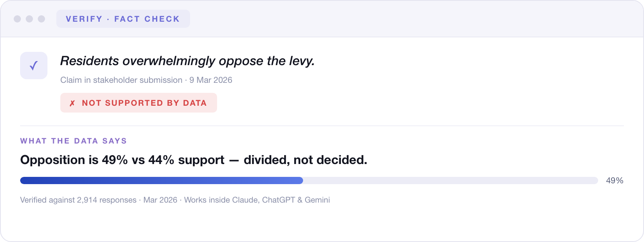Image resolution: width=644 pixels, height=242 pixels.
Task: Click the WHAT THE DATA SAYS heading
Action: tap(74, 141)
